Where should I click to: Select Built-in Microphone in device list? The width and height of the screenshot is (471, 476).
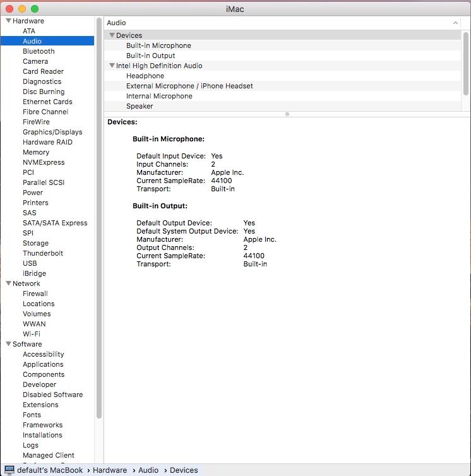click(x=158, y=45)
